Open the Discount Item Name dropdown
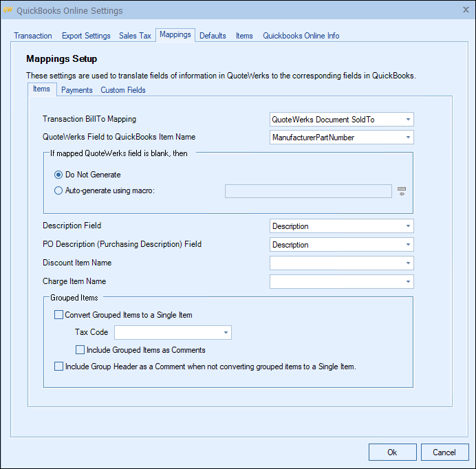 coord(408,263)
